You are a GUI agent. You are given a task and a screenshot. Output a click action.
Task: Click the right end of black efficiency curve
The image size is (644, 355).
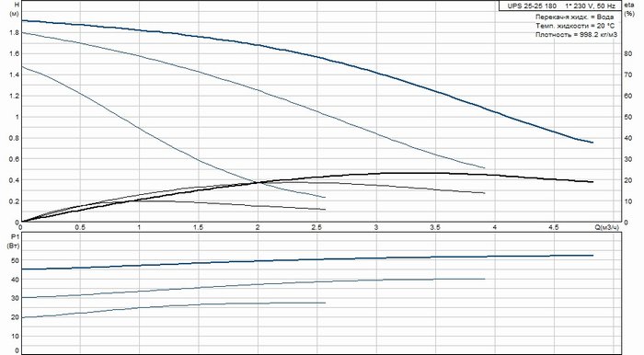pos(592,182)
